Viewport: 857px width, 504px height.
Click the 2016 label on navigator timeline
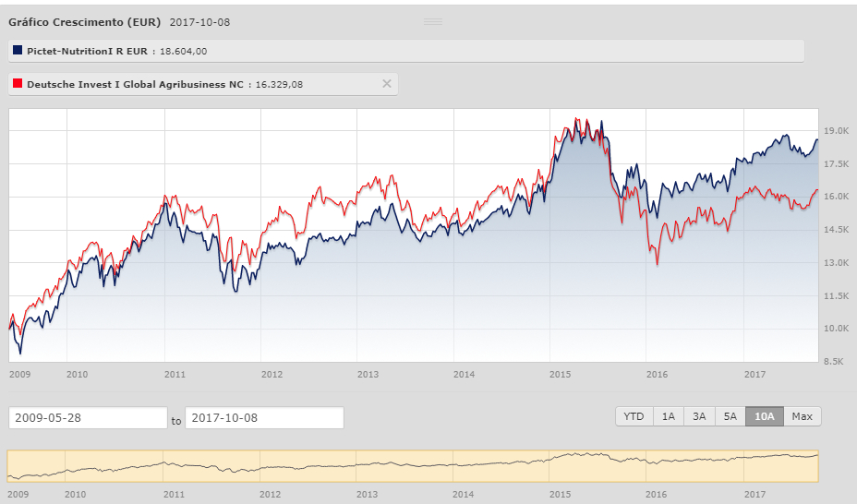(x=657, y=494)
